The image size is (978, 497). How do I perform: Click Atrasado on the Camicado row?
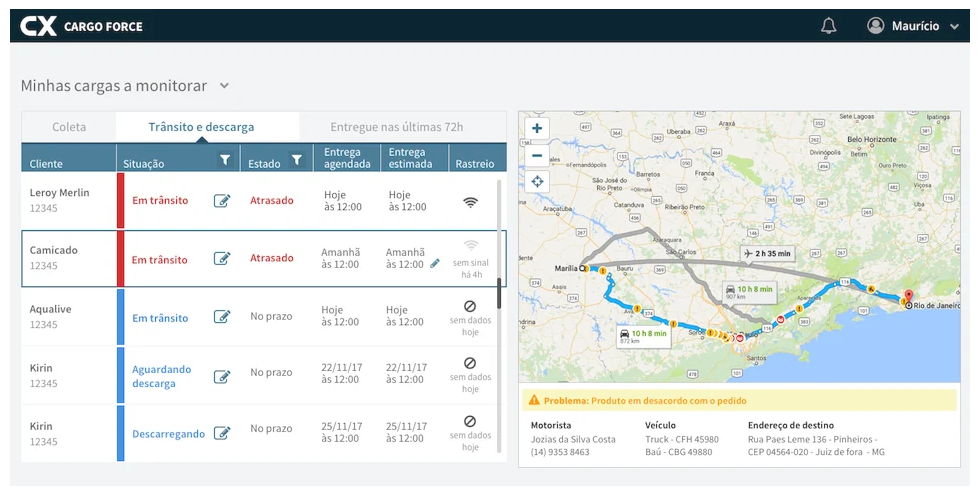(271, 258)
